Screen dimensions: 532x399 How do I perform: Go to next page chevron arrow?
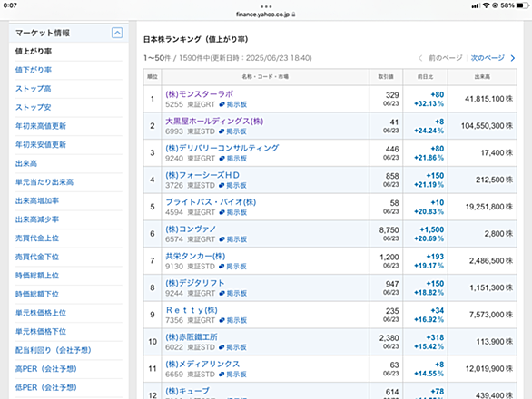[x=513, y=58]
